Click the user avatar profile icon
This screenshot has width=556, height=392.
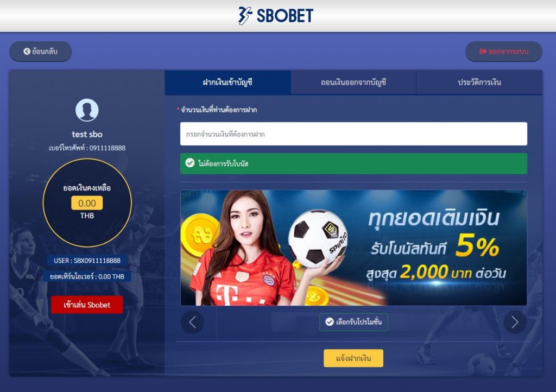click(87, 110)
